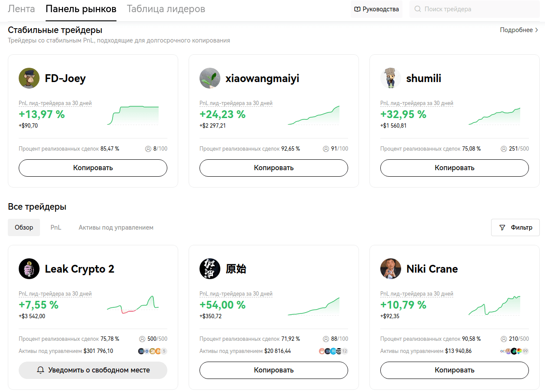Image resolution: width=545 pixels, height=392 pixels.
Task: Notify me about free spot
Action: [x=93, y=370]
